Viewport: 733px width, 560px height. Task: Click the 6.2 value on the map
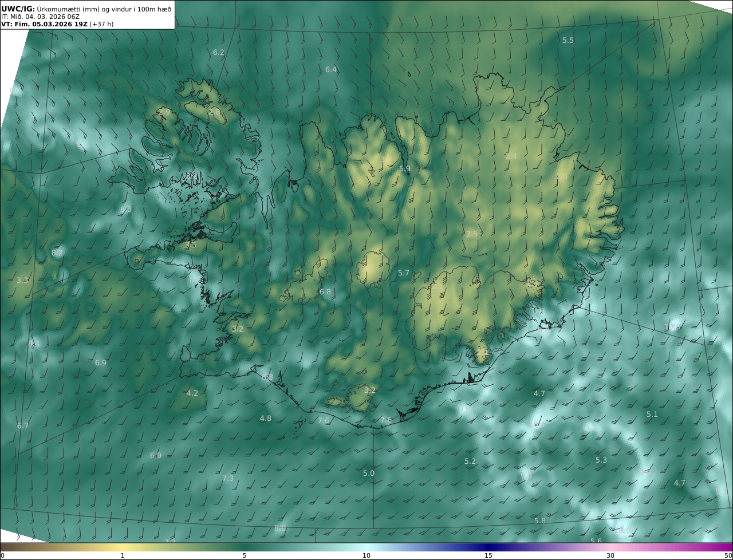click(x=219, y=52)
